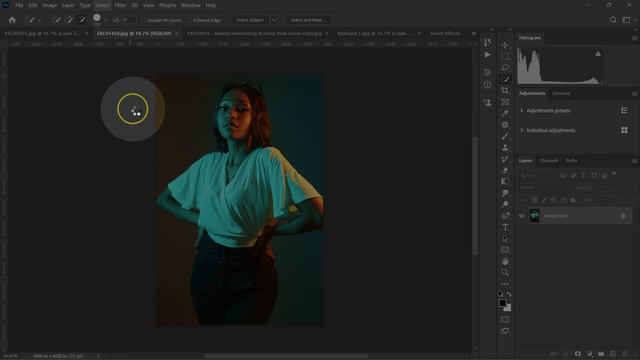Switch to Example 1.jpg document tab
The image size is (640, 360).
pos(373,33)
